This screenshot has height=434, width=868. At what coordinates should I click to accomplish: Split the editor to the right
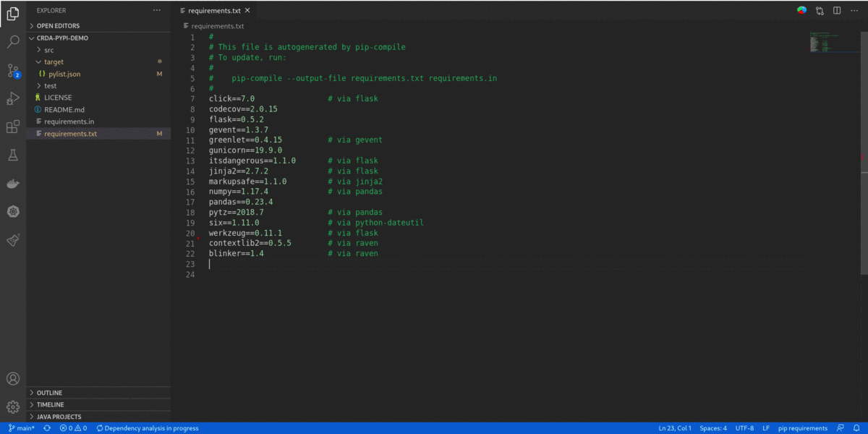[x=837, y=11]
